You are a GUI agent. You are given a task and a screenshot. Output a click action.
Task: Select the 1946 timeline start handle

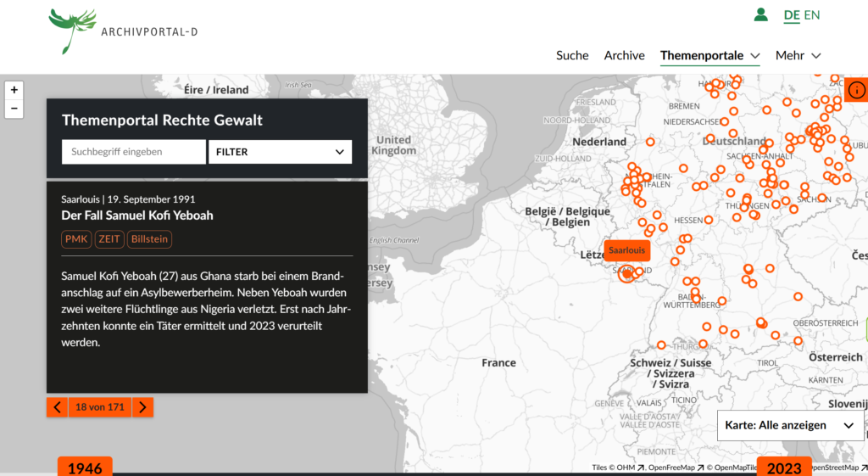coord(85,468)
